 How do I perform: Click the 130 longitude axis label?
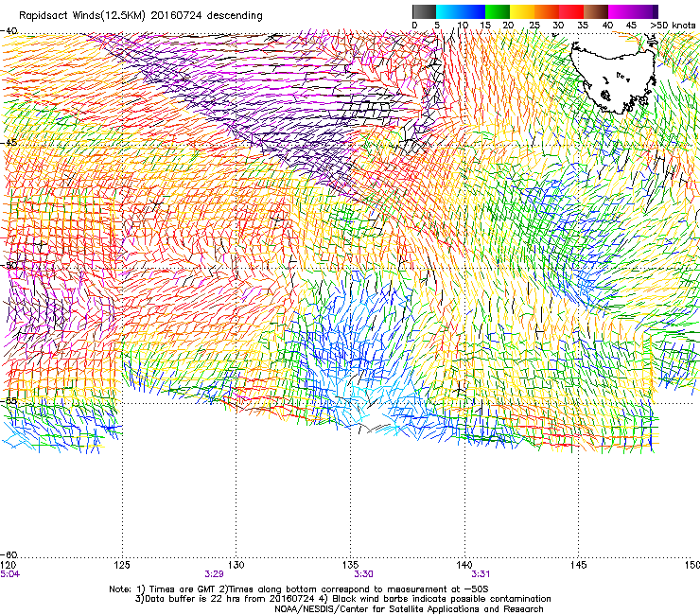click(x=236, y=566)
